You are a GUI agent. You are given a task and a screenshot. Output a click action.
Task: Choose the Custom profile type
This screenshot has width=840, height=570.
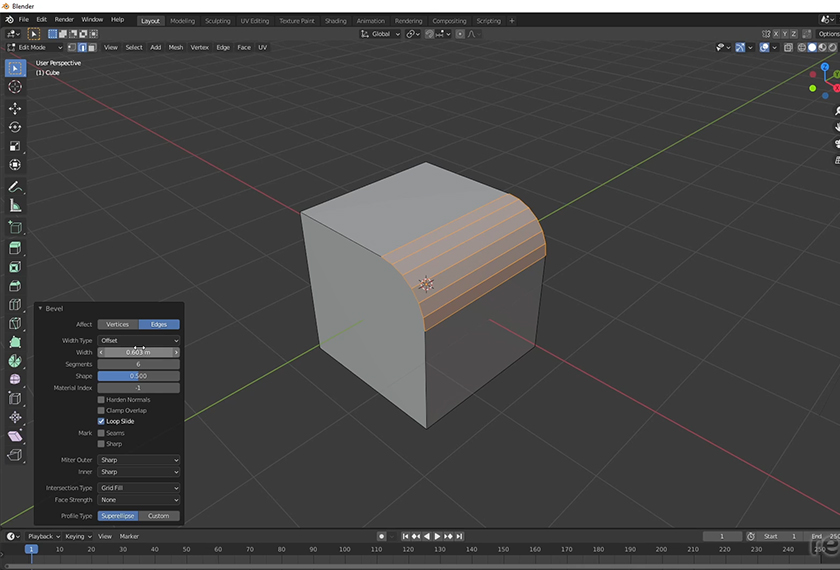pos(159,516)
